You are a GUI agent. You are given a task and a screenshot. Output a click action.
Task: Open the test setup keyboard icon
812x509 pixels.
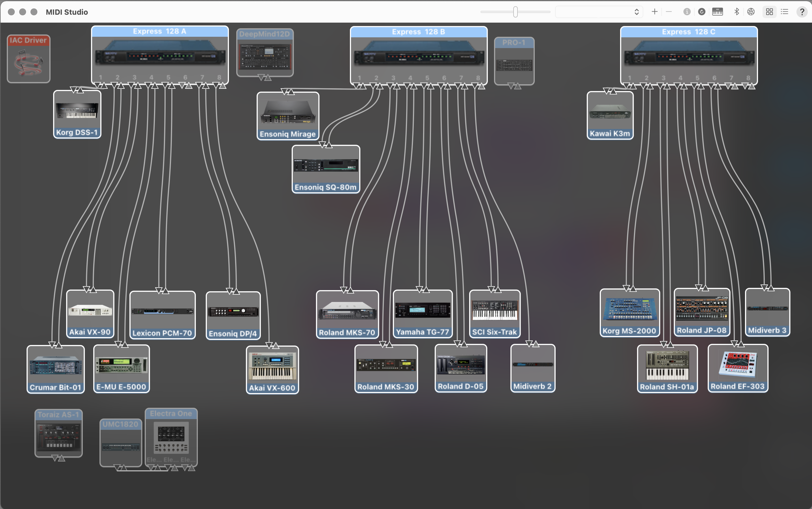tap(718, 12)
